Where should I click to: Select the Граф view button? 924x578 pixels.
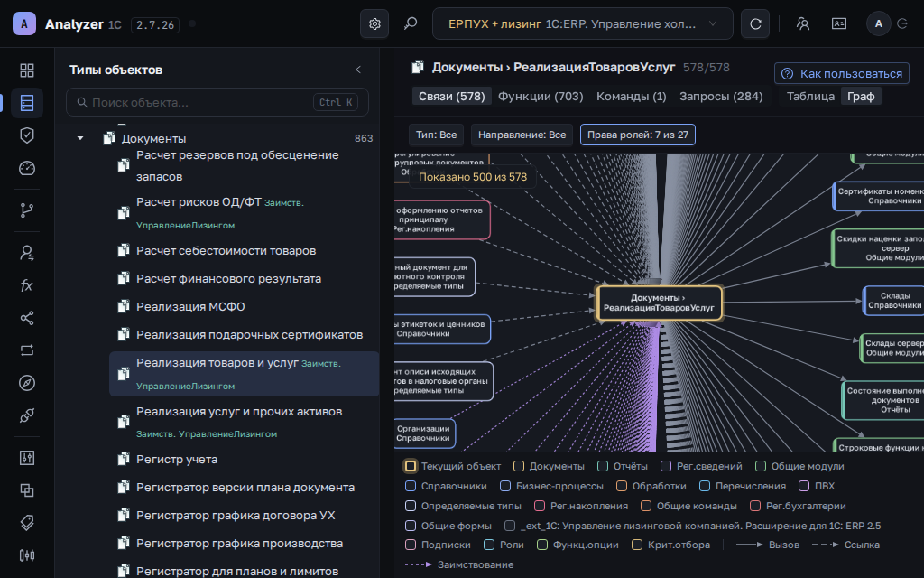(861, 96)
